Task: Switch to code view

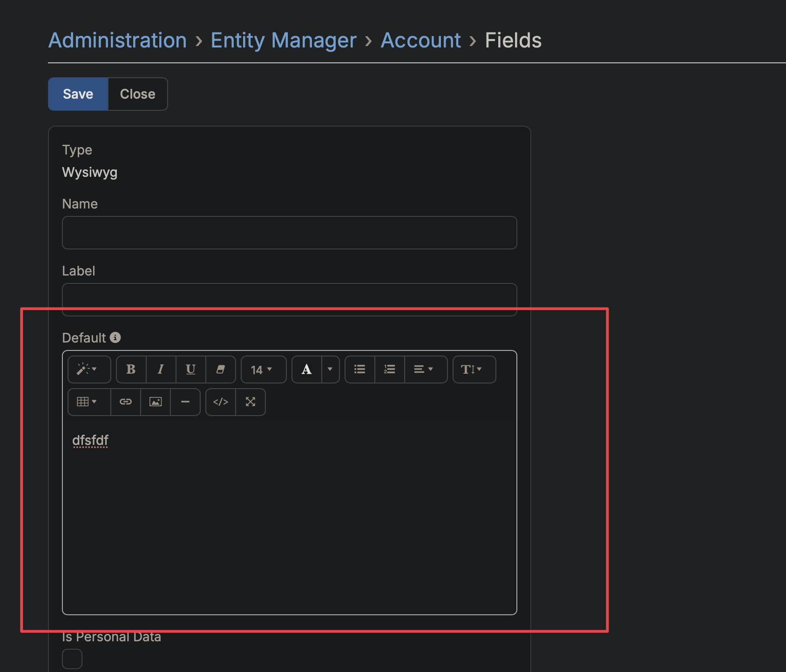Action: [221, 402]
